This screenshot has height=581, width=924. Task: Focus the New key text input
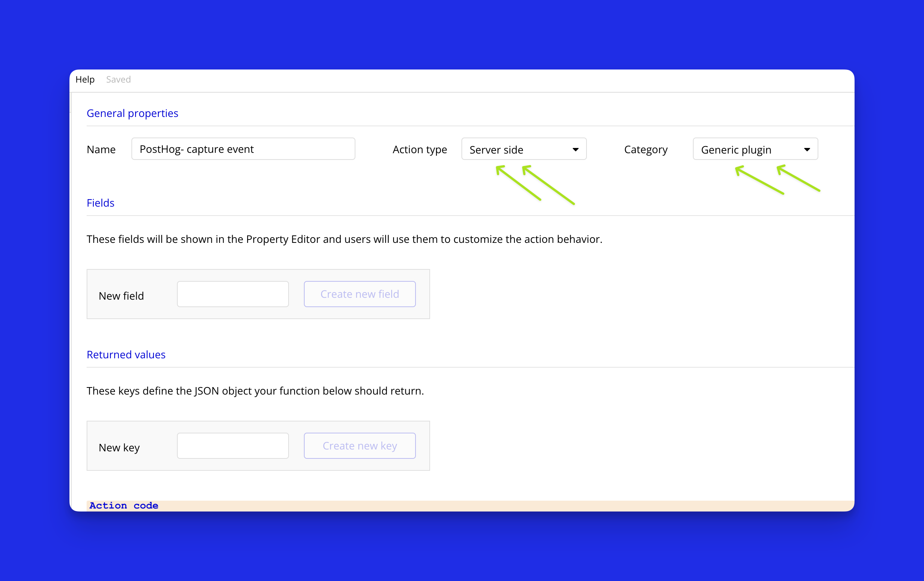(233, 446)
